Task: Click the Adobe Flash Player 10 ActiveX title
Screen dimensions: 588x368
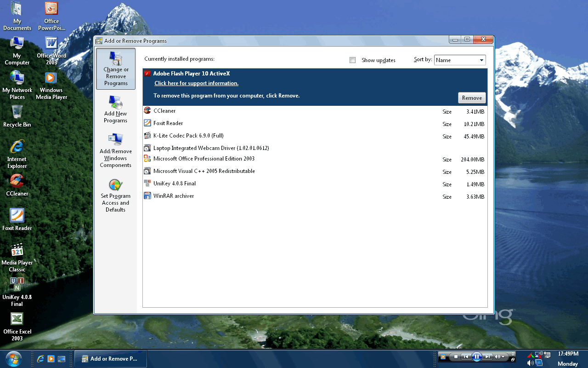Action: coord(192,74)
